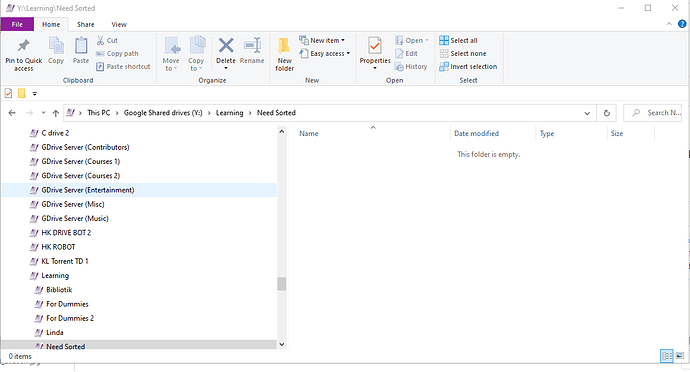Click the Cut scissors icon
The height and width of the screenshot is (372, 690).
(101, 41)
